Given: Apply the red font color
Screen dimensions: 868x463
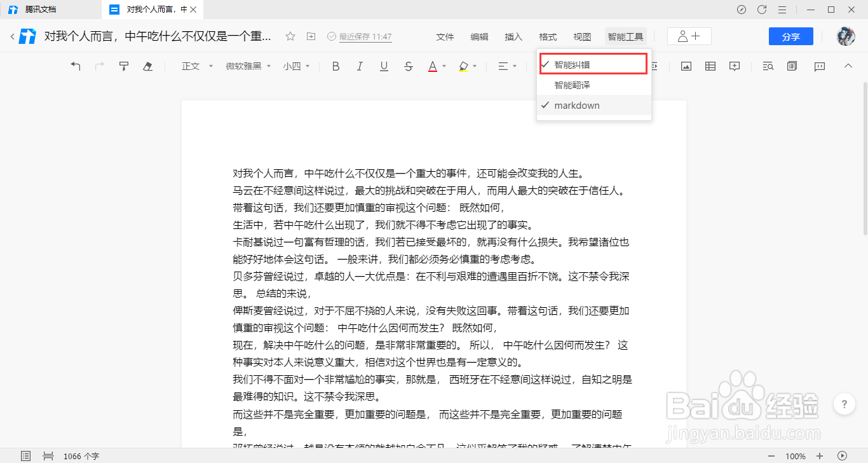Looking at the screenshot, I should coord(433,66).
